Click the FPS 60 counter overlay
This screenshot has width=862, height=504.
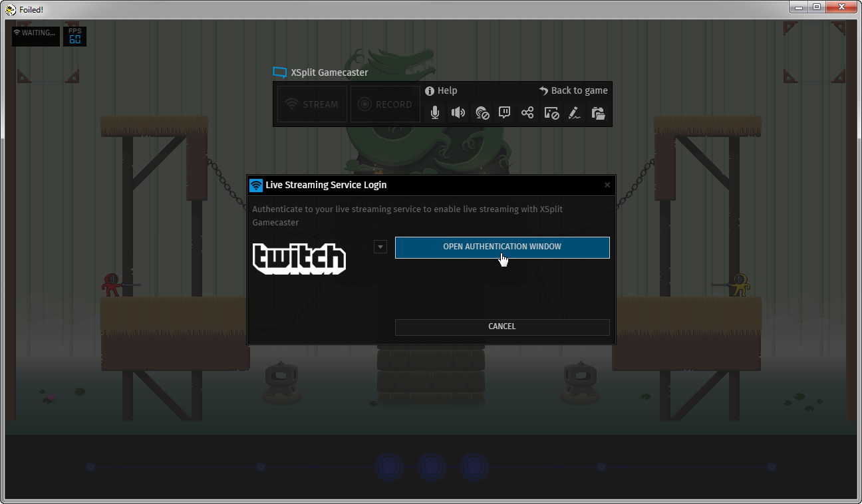(x=75, y=37)
